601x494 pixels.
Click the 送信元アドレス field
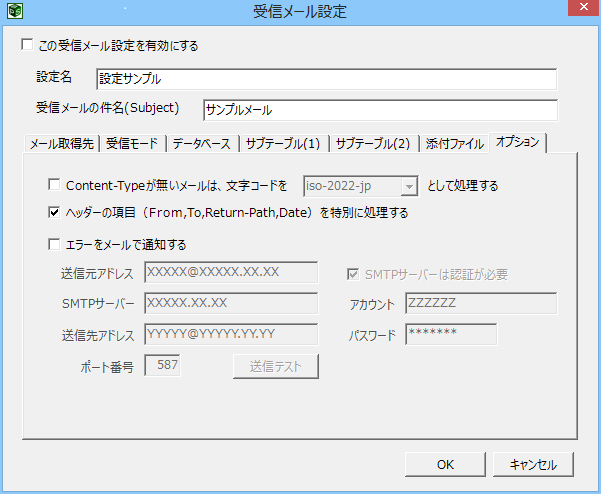(x=231, y=272)
